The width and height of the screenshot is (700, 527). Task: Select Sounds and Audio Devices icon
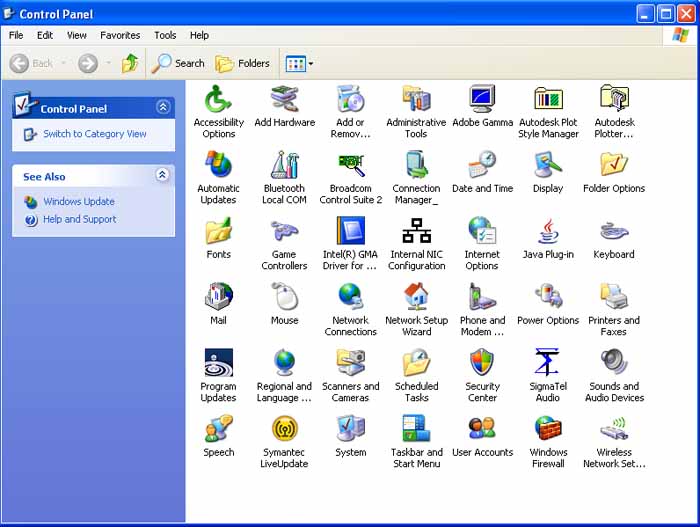point(614,361)
